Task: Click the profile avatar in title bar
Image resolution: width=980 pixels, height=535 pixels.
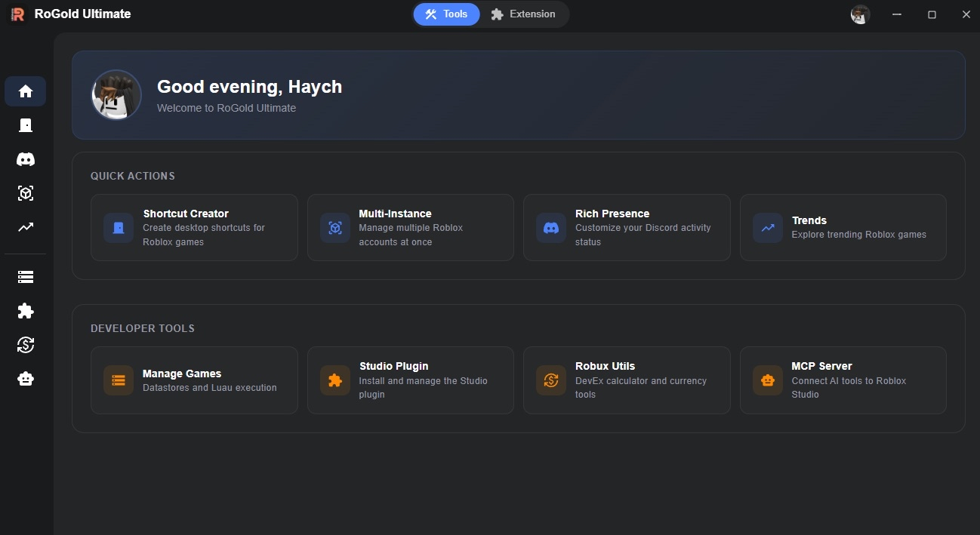Action: [x=860, y=14]
